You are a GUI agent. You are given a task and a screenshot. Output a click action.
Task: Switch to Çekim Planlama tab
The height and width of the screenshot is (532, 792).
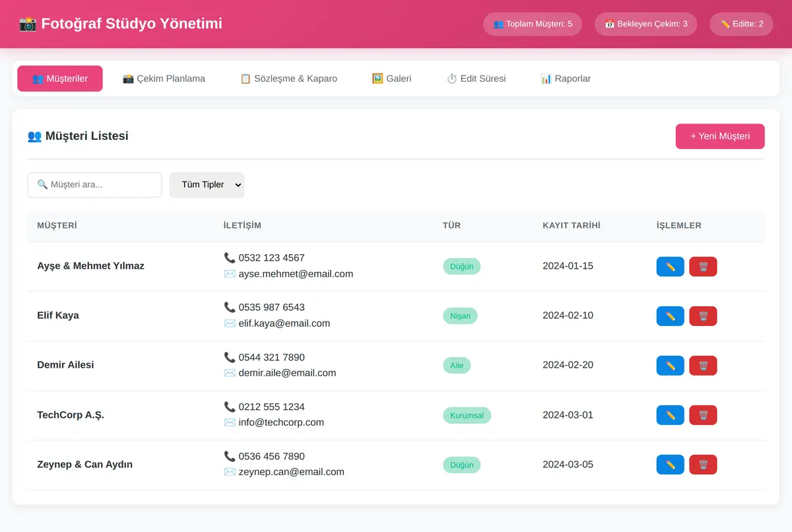[x=164, y=79]
